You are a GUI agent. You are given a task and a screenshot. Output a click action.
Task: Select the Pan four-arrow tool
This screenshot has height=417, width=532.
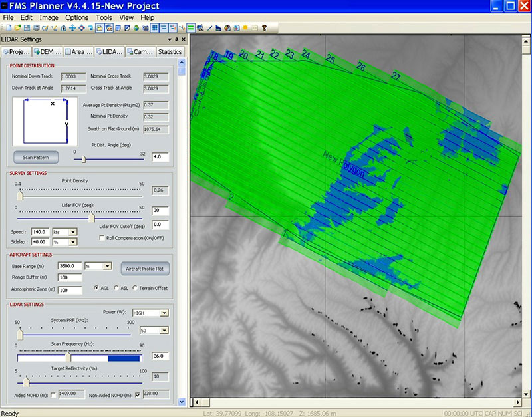tap(72, 28)
